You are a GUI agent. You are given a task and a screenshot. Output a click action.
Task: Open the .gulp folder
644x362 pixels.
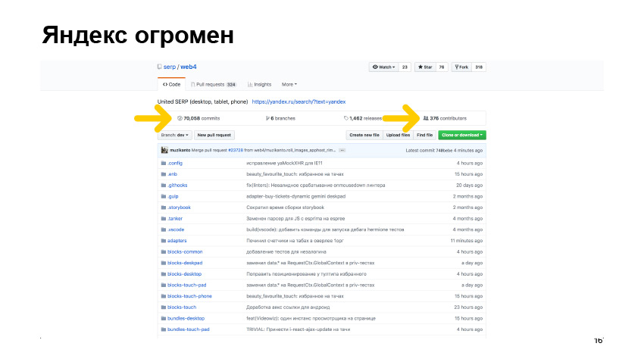[173, 196]
